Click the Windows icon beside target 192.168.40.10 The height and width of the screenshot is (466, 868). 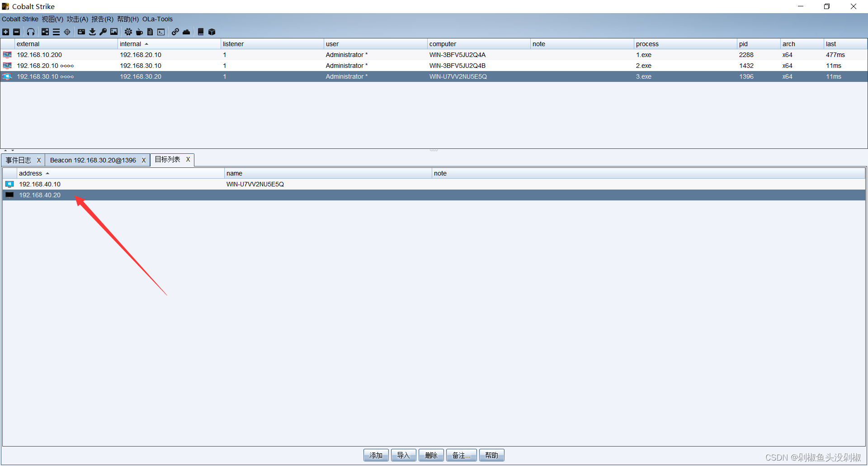coord(9,184)
